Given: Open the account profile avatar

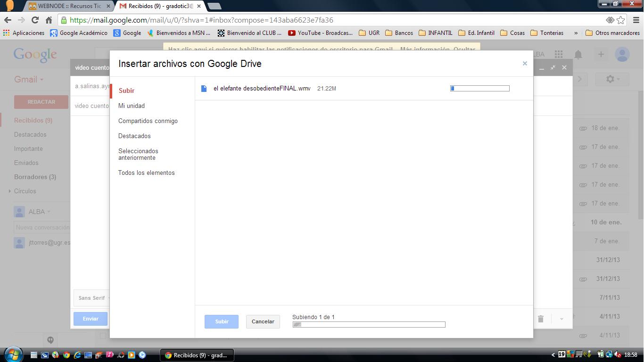Looking at the screenshot, I should point(622,54).
